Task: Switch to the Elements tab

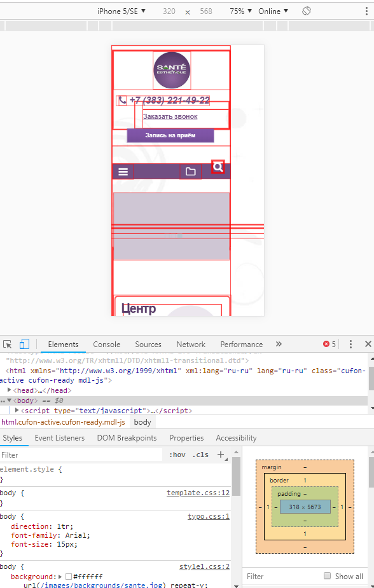Action: click(x=63, y=345)
